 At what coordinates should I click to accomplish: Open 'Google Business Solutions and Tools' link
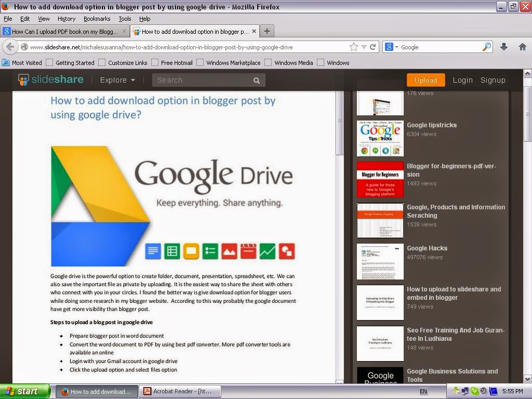pos(453,375)
